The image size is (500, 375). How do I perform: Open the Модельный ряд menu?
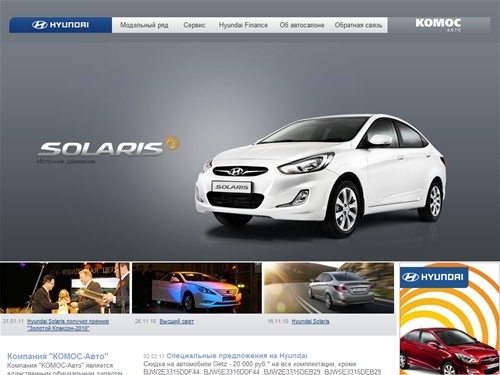click(x=144, y=25)
